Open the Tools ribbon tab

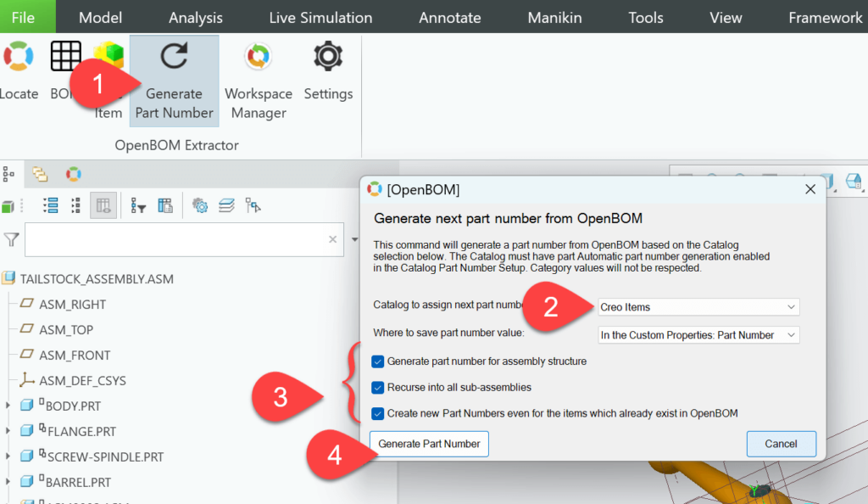pos(645,18)
